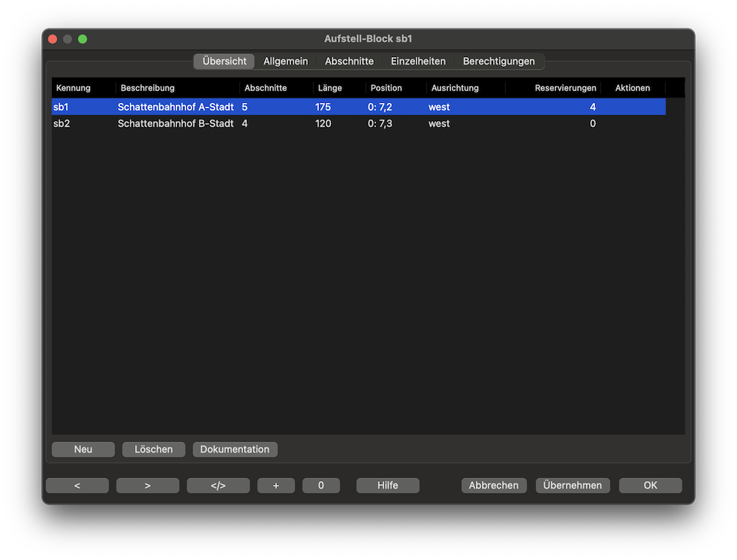Cancel the dialog with Abbrechen

pyautogui.click(x=494, y=486)
